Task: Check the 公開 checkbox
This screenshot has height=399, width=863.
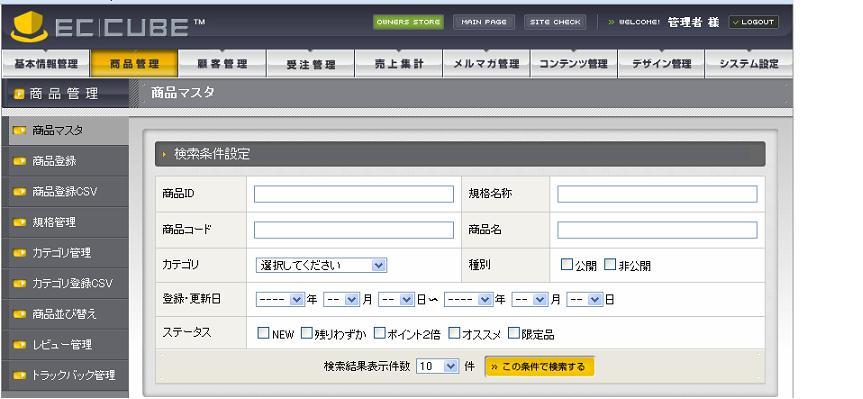Action: (x=567, y=265)
